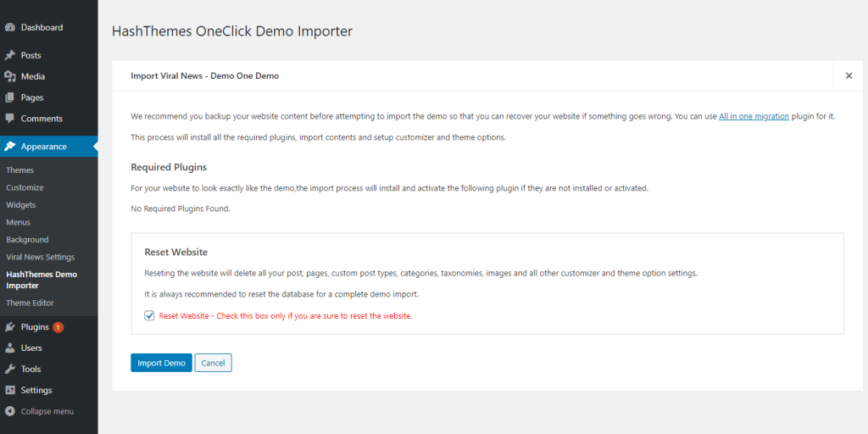The image size is (868, 434).
Task: Close the Import Demo dialog
Action: pos(849,75)
